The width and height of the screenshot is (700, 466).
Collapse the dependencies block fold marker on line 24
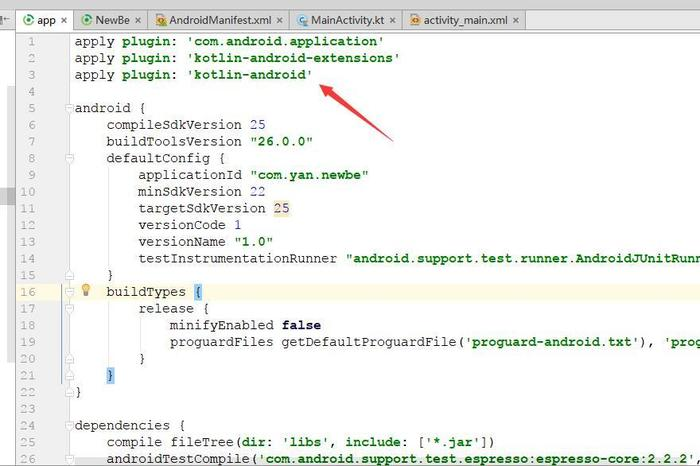pos(69,425)
